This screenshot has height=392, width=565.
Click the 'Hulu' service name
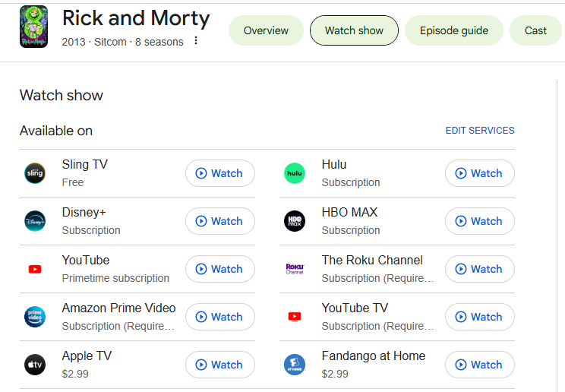pyautogui.click(x=334, y=164)
